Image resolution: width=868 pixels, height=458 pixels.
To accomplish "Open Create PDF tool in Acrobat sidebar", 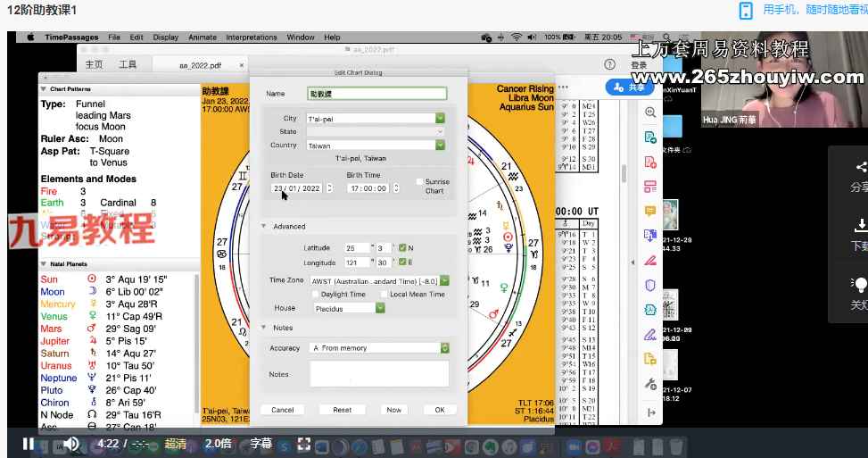I will point(650,162).
